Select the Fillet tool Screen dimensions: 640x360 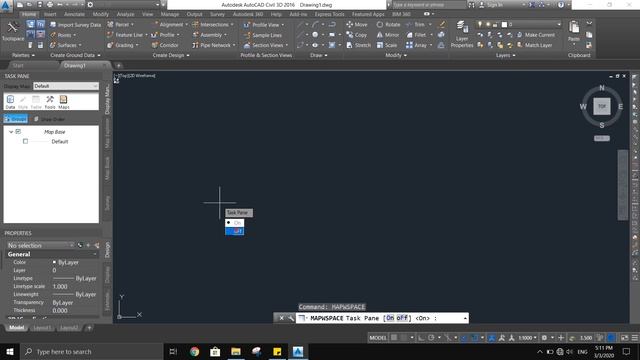[x=416, y=35]
